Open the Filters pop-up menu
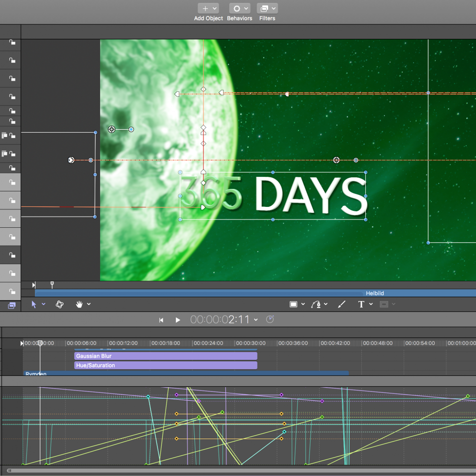This screenshot has width=476, height=476. click(x=267, y=9)
